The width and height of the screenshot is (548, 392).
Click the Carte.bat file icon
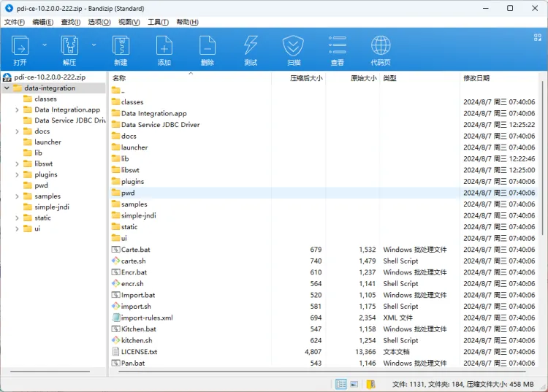point(115,249)
